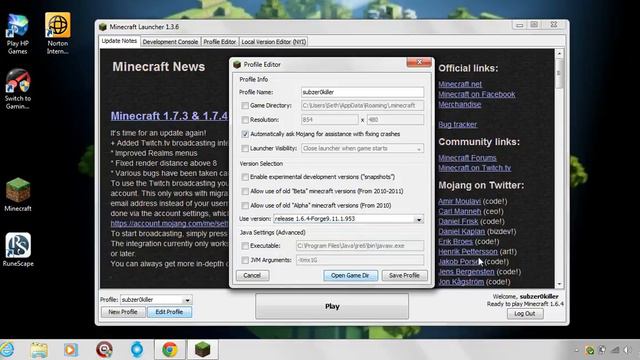Open Amir Moulavi Twitter link
The width and height of the screenshot is (640, 360).
460,201
